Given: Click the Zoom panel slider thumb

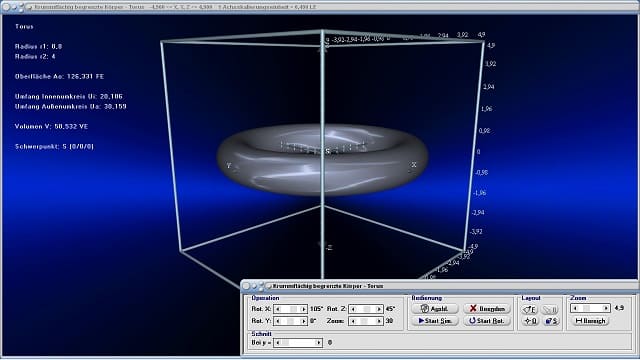Looking at the screenshot, I should [587, 308].
